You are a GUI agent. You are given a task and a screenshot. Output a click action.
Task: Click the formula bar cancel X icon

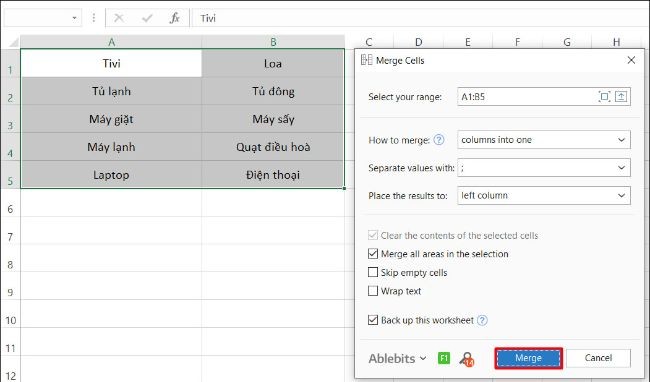point(119,18)
